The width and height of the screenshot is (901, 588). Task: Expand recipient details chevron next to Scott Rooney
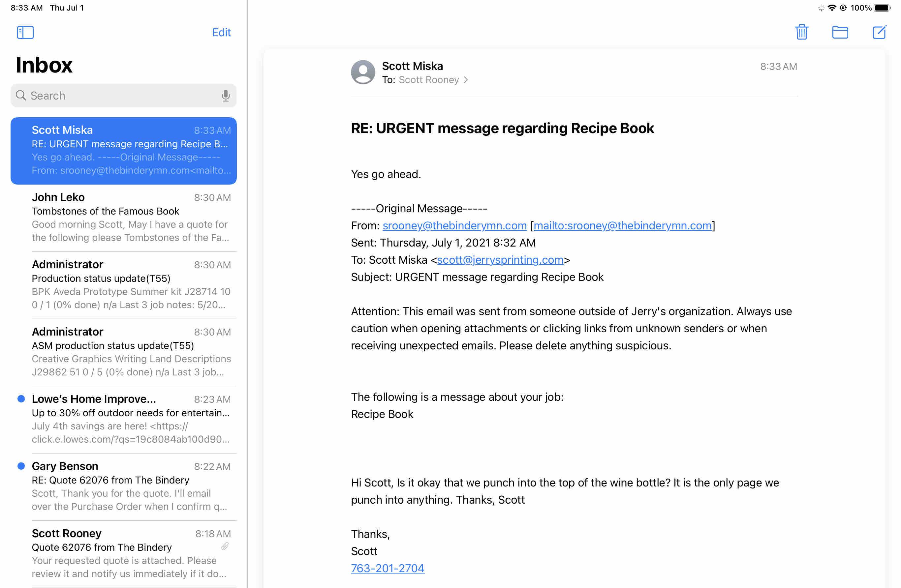tap(466, 80)
